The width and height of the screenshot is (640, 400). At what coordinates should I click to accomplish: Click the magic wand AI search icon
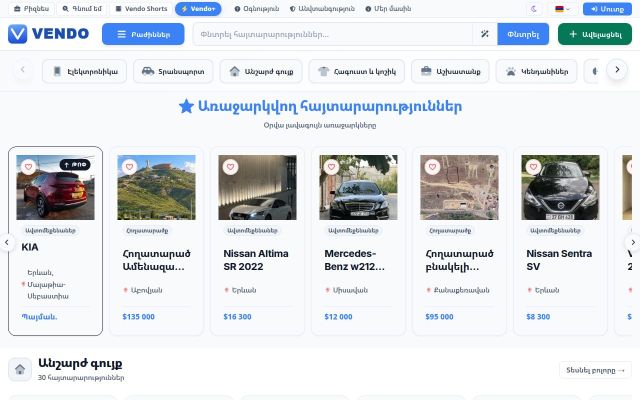pos(484,34)
